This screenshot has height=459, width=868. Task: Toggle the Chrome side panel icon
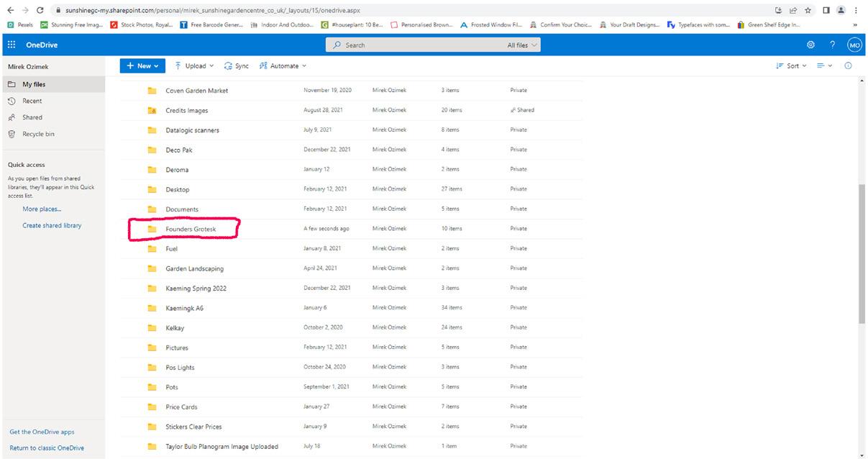coord(826,10)
